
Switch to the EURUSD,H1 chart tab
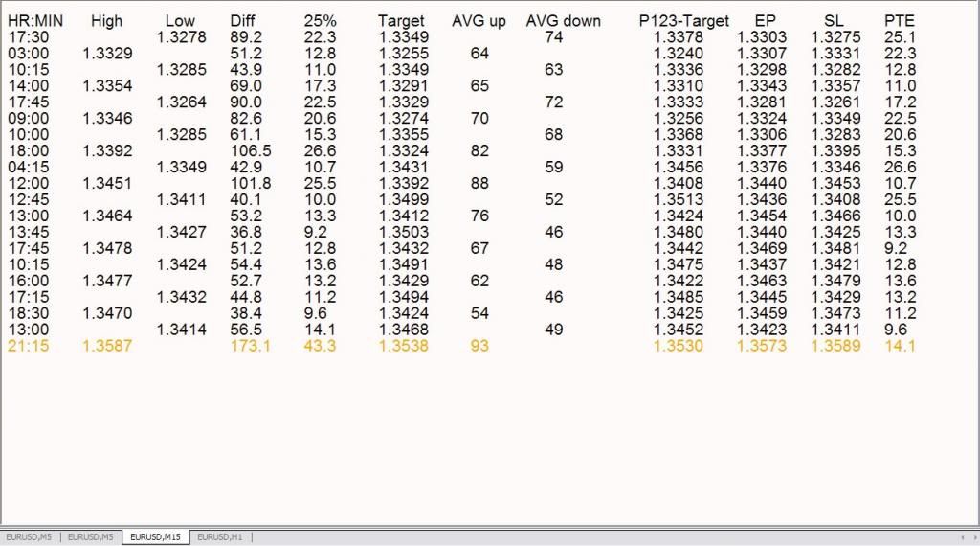pos(220,536)
